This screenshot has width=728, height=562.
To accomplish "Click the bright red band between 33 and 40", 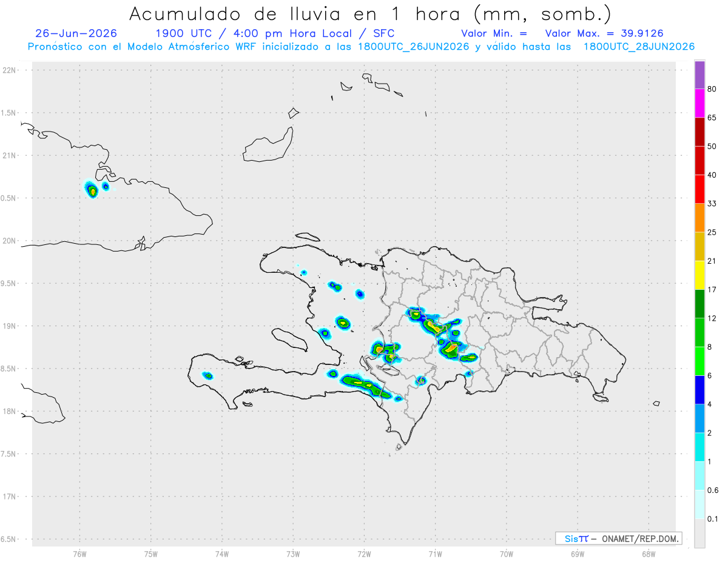I will pyautogui.click(x=699, y=189).
